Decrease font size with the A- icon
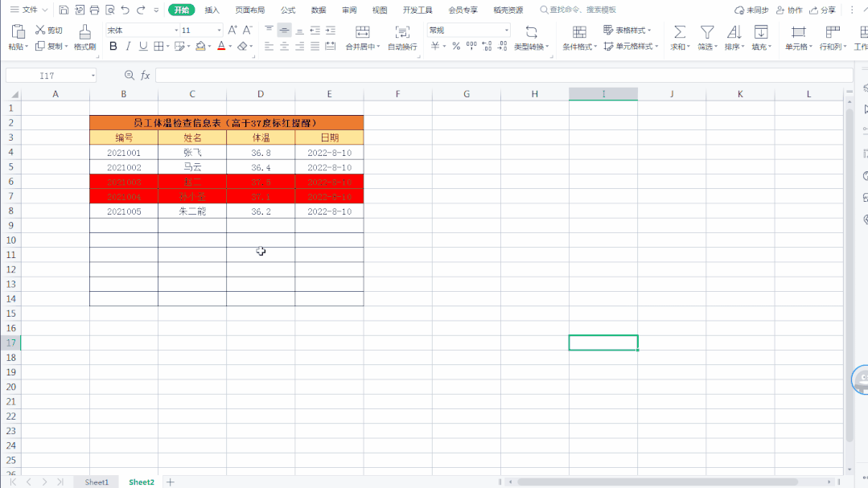This screenshot has height=488, width=868. (248, 30)
